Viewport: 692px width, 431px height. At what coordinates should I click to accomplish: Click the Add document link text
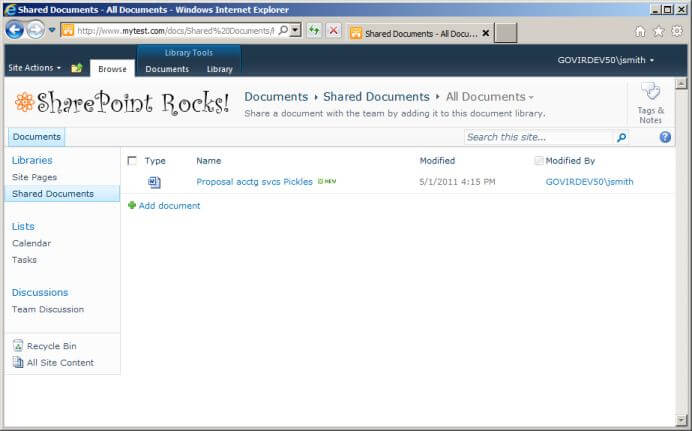coord(169,206)
